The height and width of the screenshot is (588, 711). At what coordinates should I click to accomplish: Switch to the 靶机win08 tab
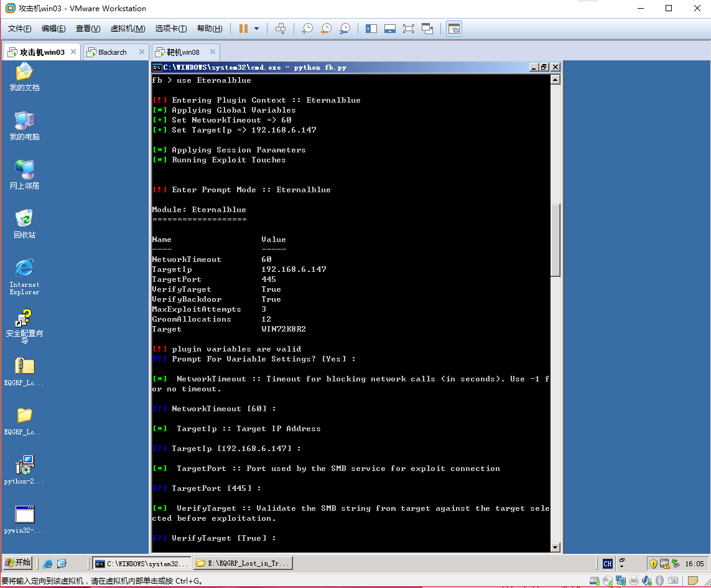pyautogui.click(x=183, y=52)
